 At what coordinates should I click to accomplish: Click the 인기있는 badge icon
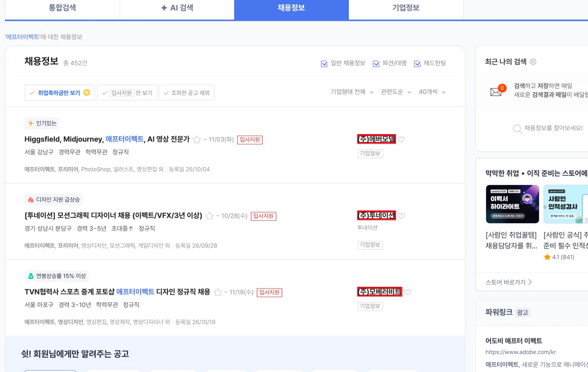31,123
